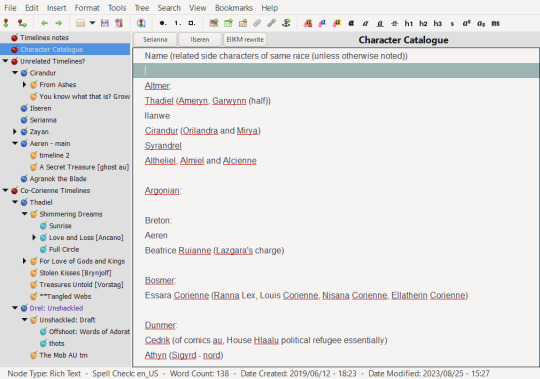This screenshot has width=540, height=379.
Task: Expand the Love and Loss [Ancano] node
Action: (34, 237)
